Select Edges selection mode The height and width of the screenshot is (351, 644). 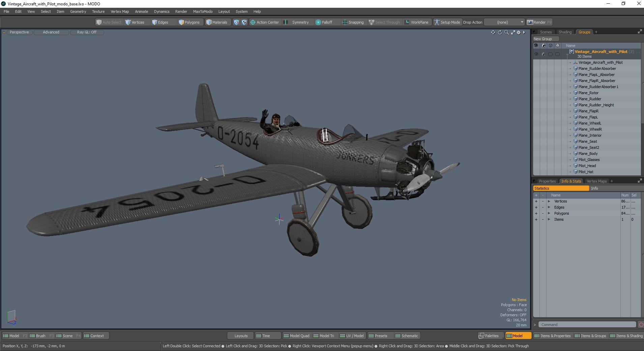(160, 22)
